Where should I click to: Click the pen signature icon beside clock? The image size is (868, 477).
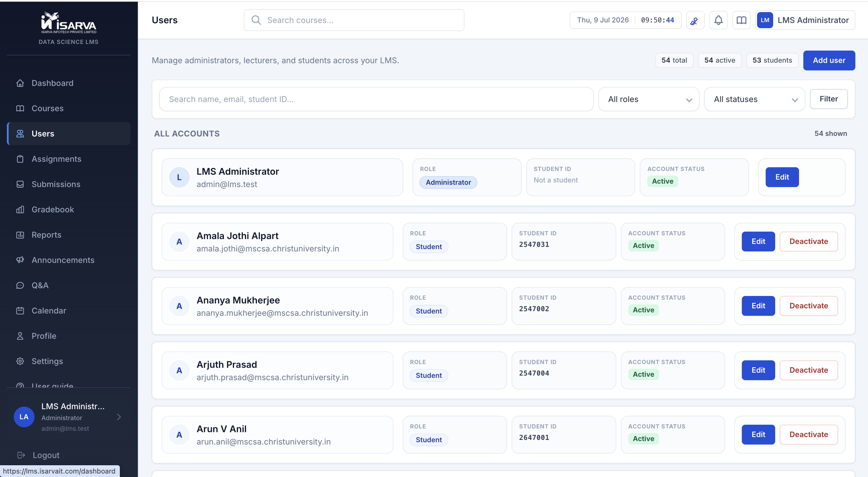point(695,20)
